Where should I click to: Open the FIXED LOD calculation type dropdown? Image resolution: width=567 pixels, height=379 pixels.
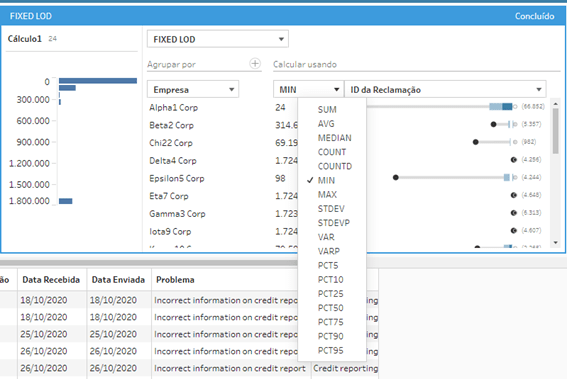pos(218,39)
